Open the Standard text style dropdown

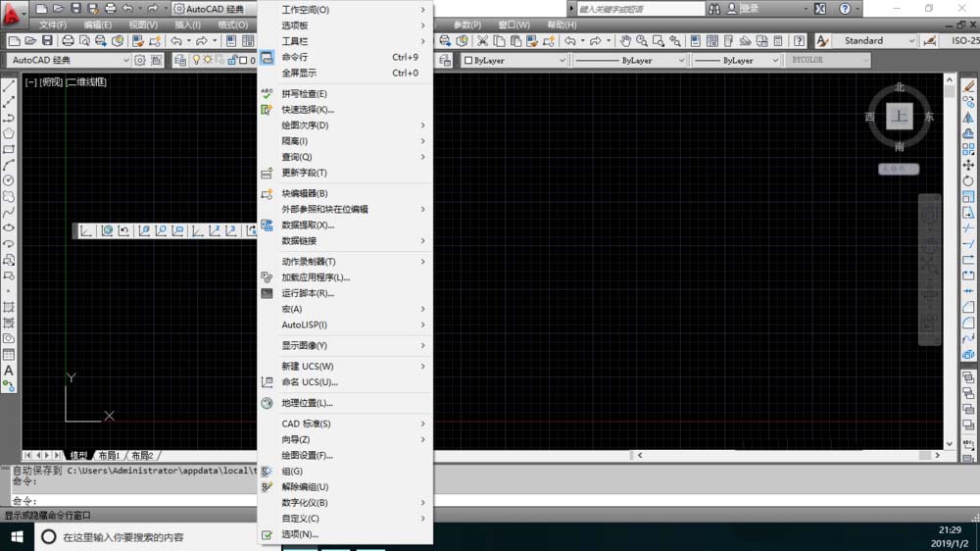(x=874, y=40)
